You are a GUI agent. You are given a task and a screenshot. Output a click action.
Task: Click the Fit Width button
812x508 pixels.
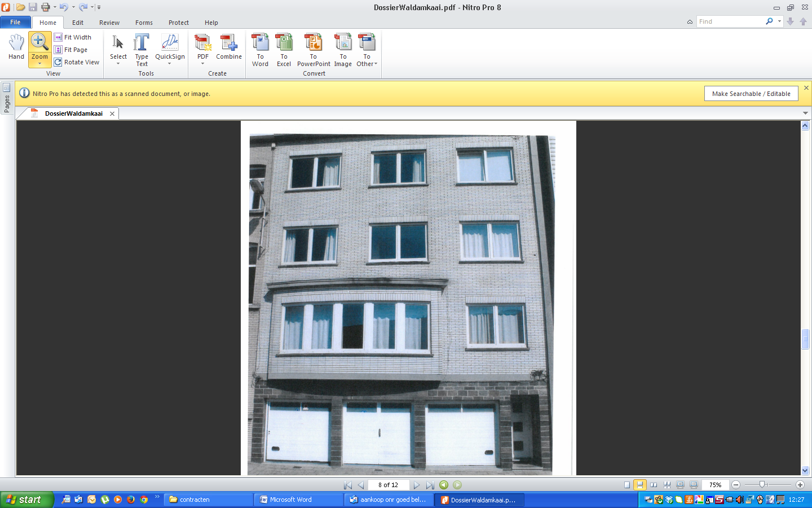pos(77,37)
